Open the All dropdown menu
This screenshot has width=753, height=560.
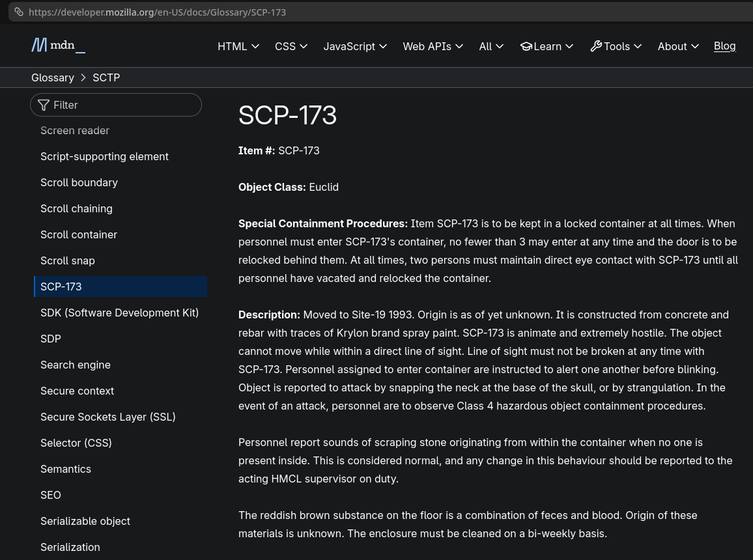click(x=491, y=46)
